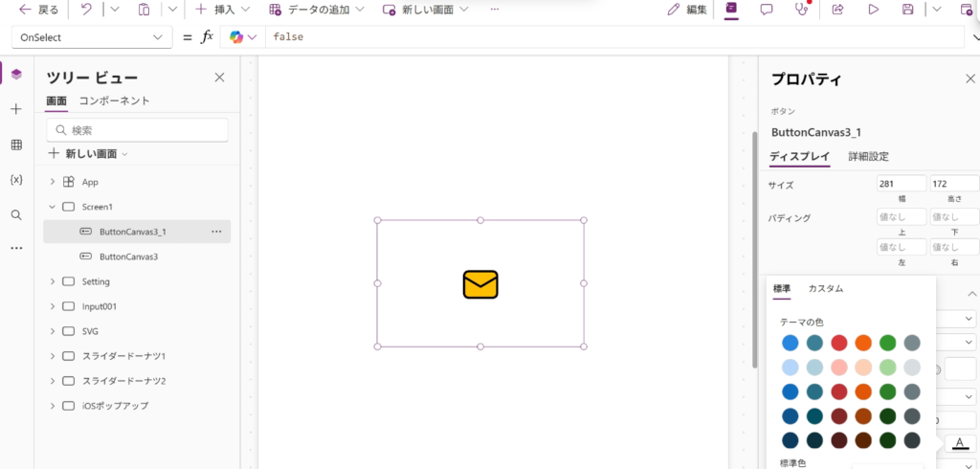Click the Share icon in the top bar
The width and height of the screenshot is (980, 469).
tap(837, 10)
